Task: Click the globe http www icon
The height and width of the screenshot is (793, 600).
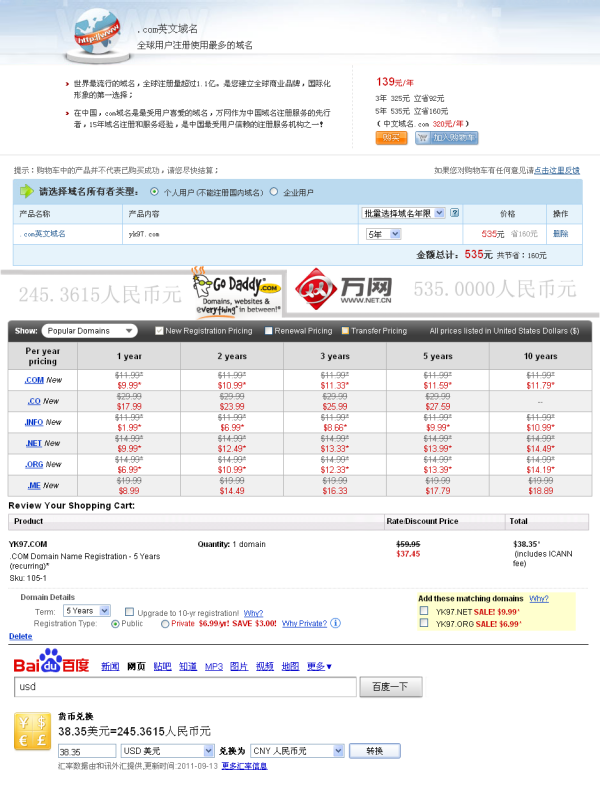Action: (x=98, y=33)
